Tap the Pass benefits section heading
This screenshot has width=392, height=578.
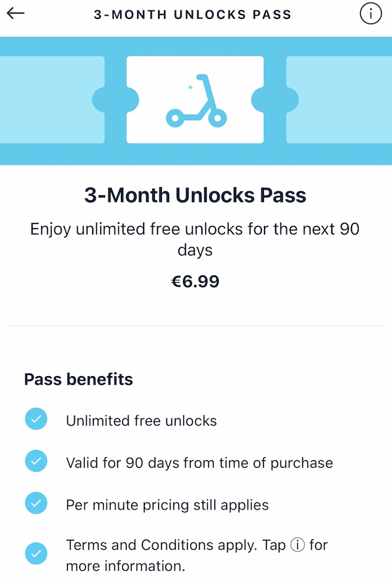coord(78,379)
